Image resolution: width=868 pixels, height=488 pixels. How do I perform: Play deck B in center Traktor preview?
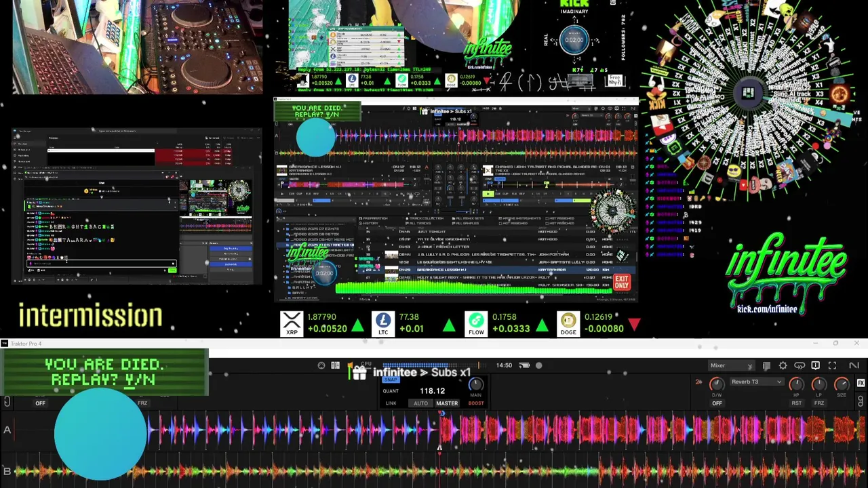coord(488,194)
